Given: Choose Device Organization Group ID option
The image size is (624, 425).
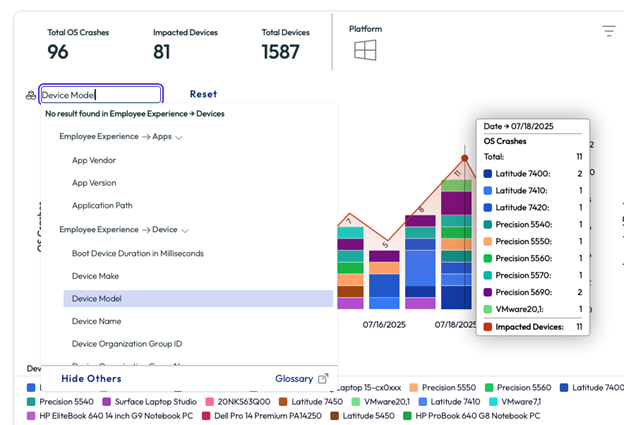Looking at the screenshot, I should point(127,344).
